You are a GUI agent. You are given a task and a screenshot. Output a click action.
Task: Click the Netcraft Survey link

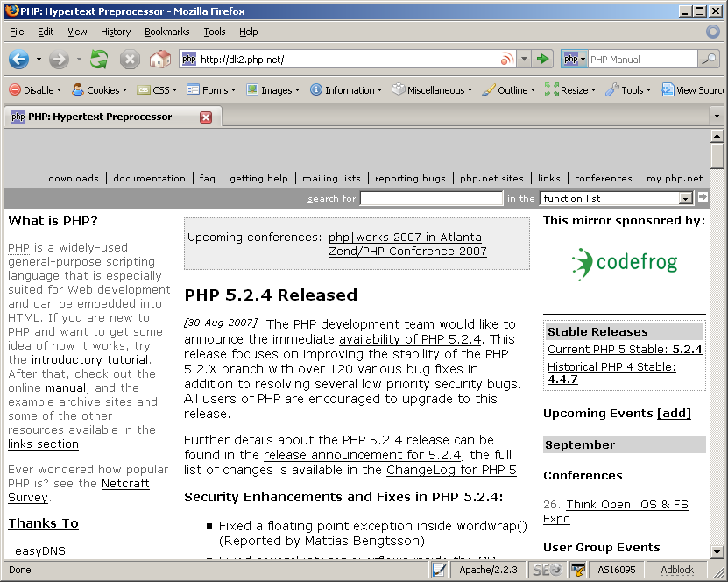click(79, 491)
